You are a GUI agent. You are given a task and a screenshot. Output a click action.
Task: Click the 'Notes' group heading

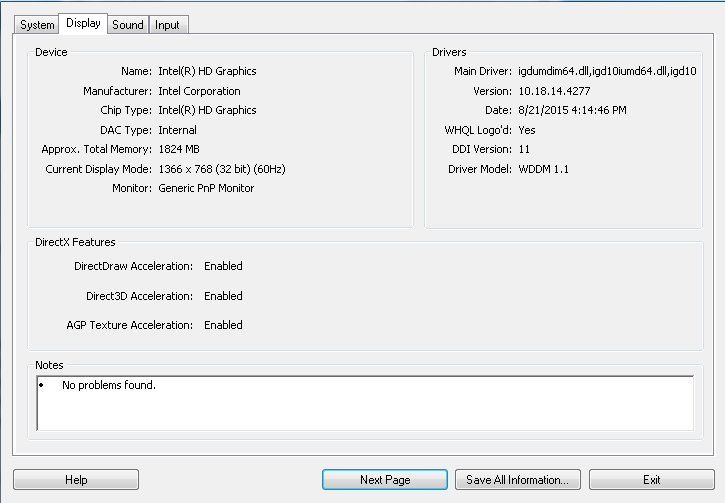coord(49,365)
